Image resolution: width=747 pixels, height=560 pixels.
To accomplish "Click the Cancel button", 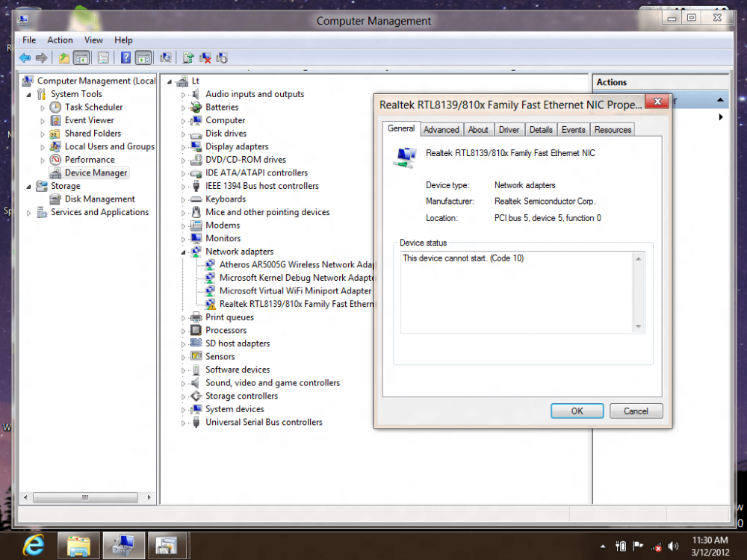I will tap(636, 411).
